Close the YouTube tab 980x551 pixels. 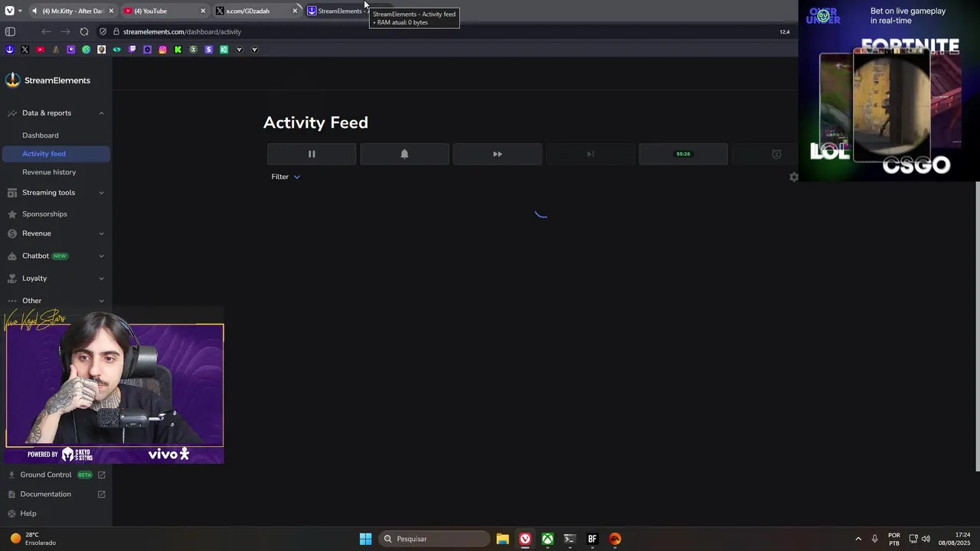coord(203,11)
